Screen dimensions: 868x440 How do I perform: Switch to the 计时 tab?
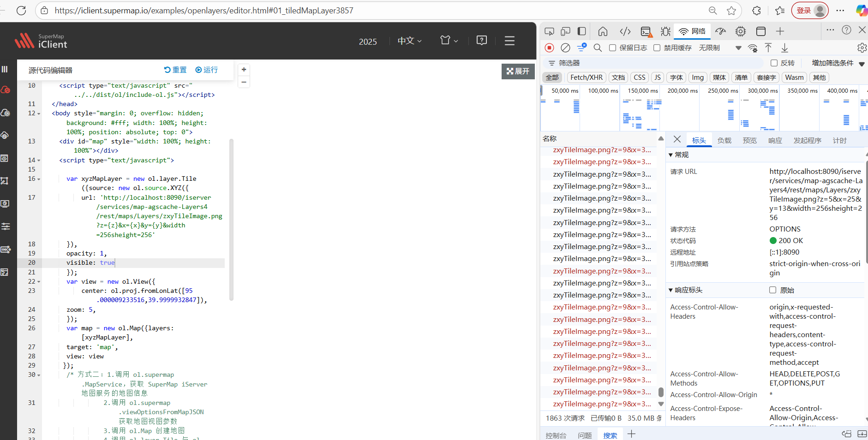pyautogui.click(x=839, y=141)
